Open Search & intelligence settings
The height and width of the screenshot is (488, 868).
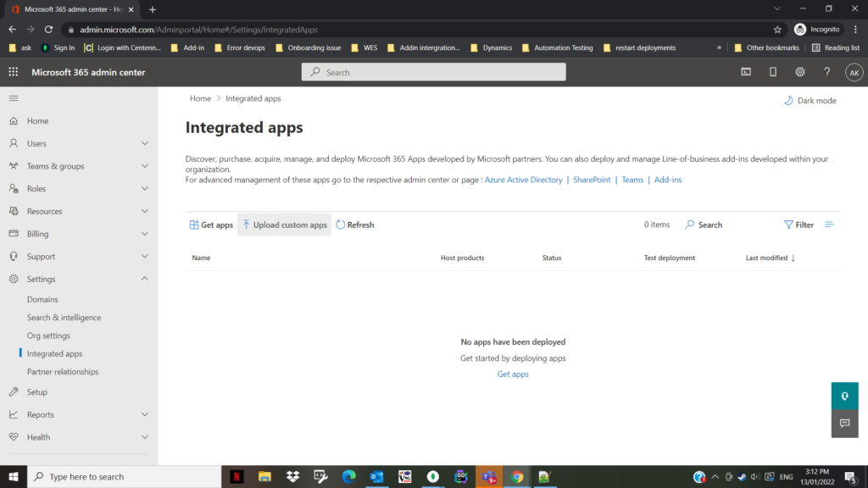coord(64,318)
